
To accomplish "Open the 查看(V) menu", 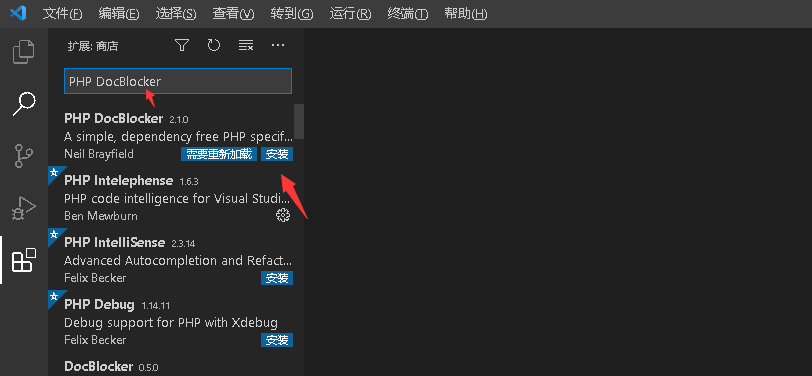I will 233,14.
